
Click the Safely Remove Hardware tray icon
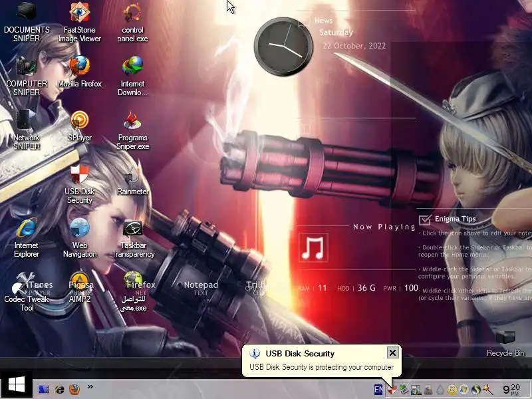point(404,390)
